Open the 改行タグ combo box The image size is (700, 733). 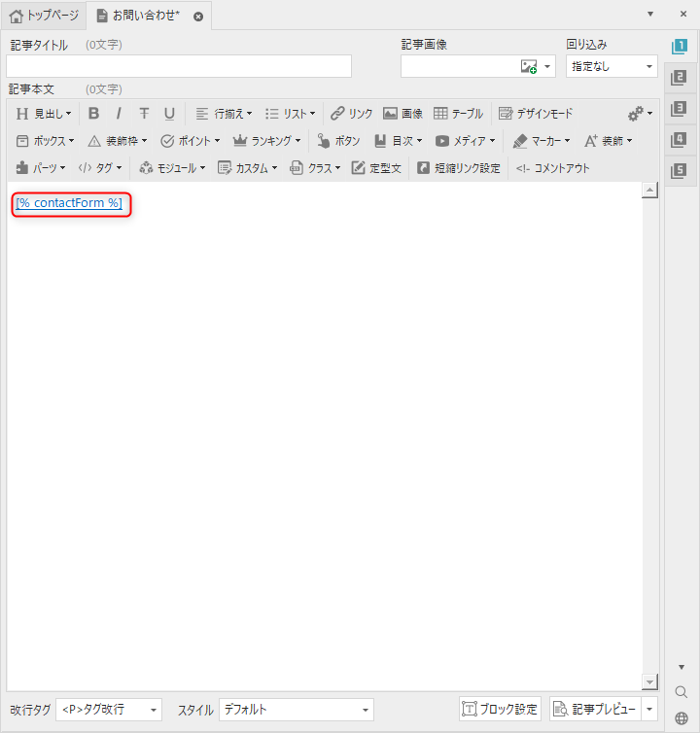(109, 710)
